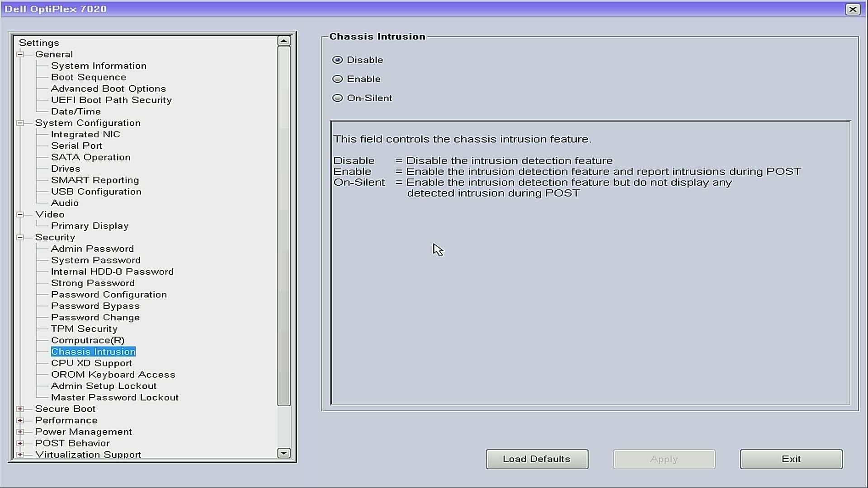The image size is (868, 488).
Task: Select CPU XD Support settings
Action: point(91,363)
